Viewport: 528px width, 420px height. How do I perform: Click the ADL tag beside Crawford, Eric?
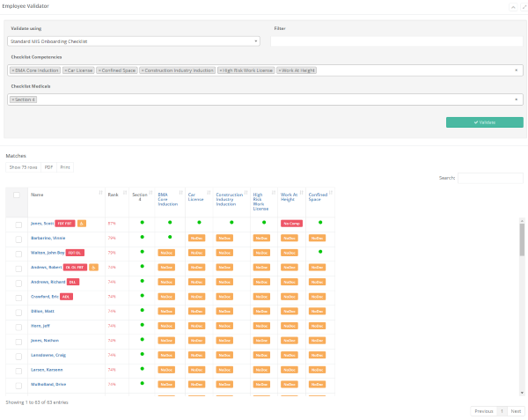coord(66,297)
